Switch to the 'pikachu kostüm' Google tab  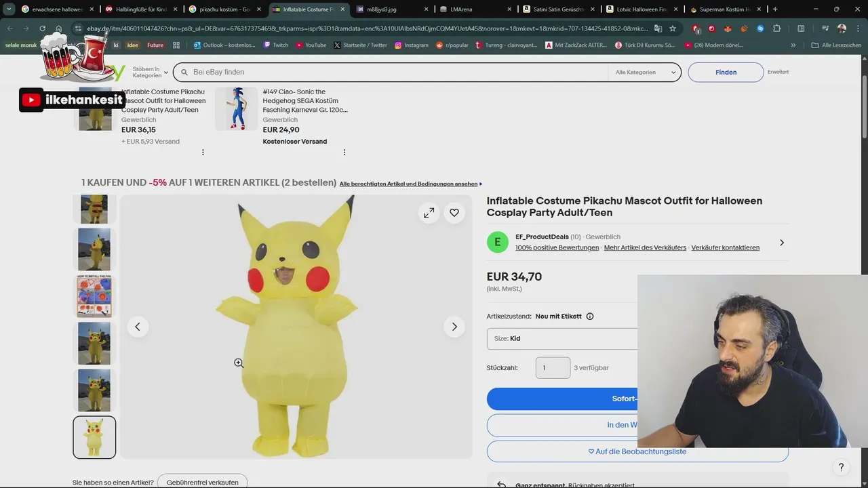[x=225, y=9]
